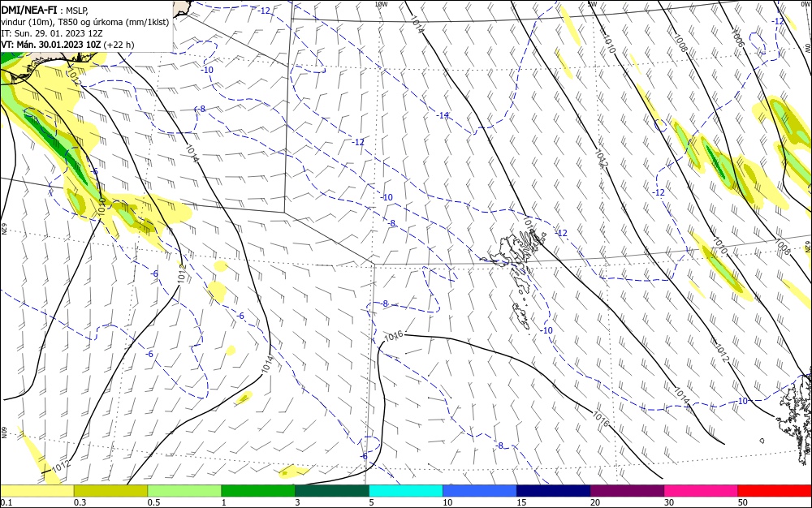812x508 pixels.
Task: Choose the navy 15 mm legend swatch
Action: tap(554, 491)
